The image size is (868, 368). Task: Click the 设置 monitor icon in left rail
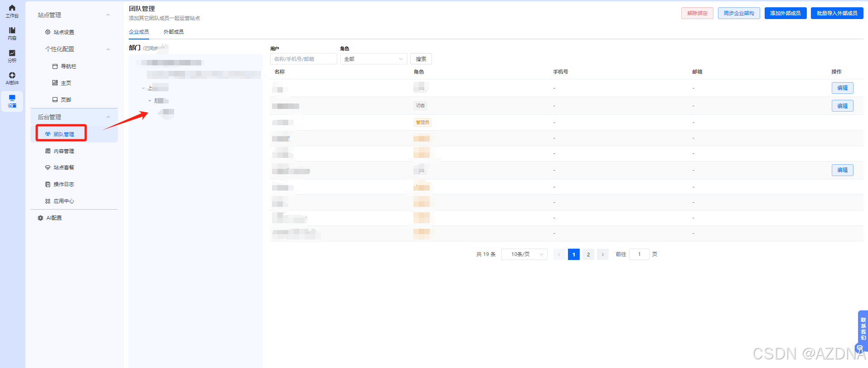12,98
